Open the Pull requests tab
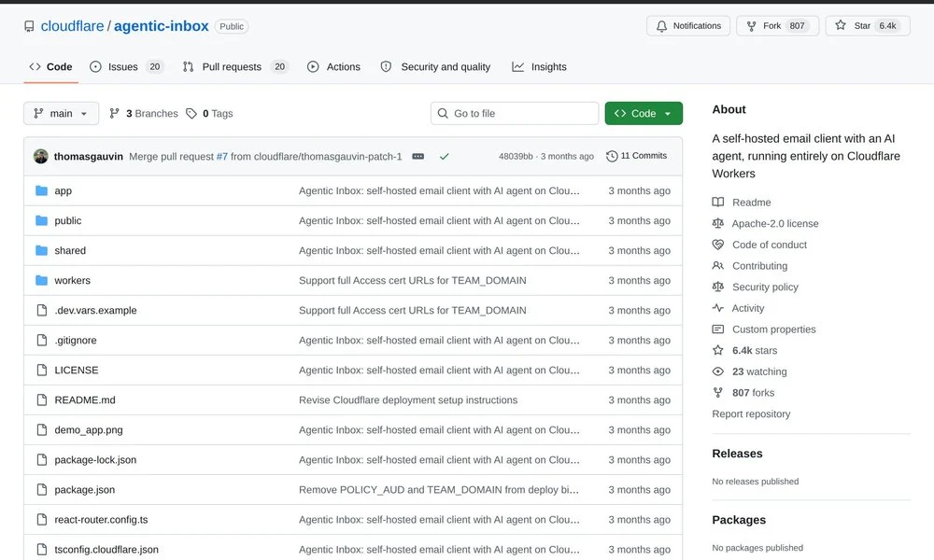934x560 pixels. point(235,66)
